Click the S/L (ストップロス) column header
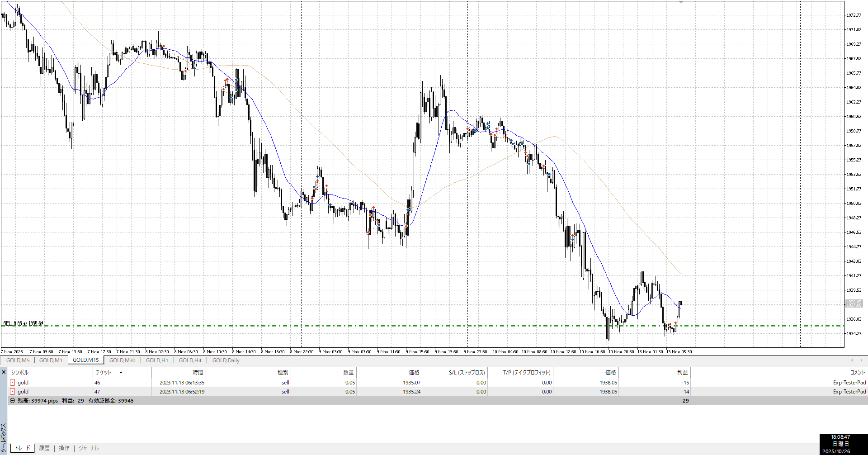The image size is (868, 455). click(x=467, y=373)
